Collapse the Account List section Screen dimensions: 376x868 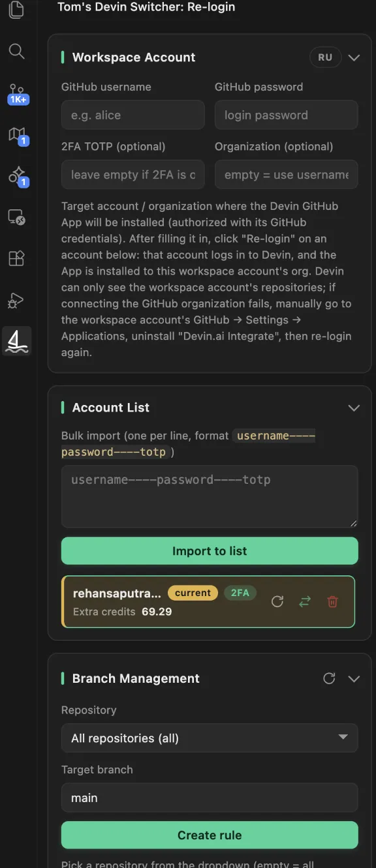[x=354, y=408]
